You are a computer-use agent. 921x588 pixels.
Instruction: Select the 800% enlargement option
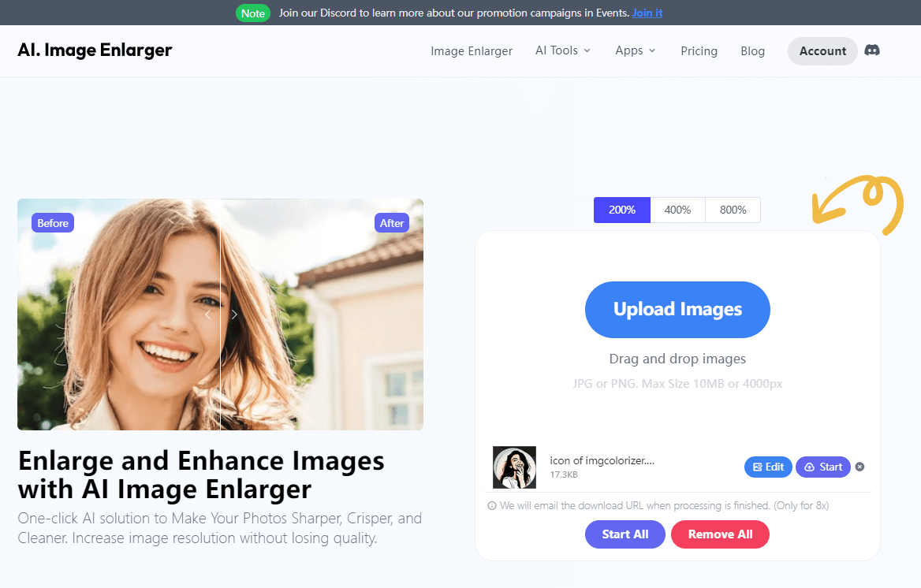(x=733, y=210)
